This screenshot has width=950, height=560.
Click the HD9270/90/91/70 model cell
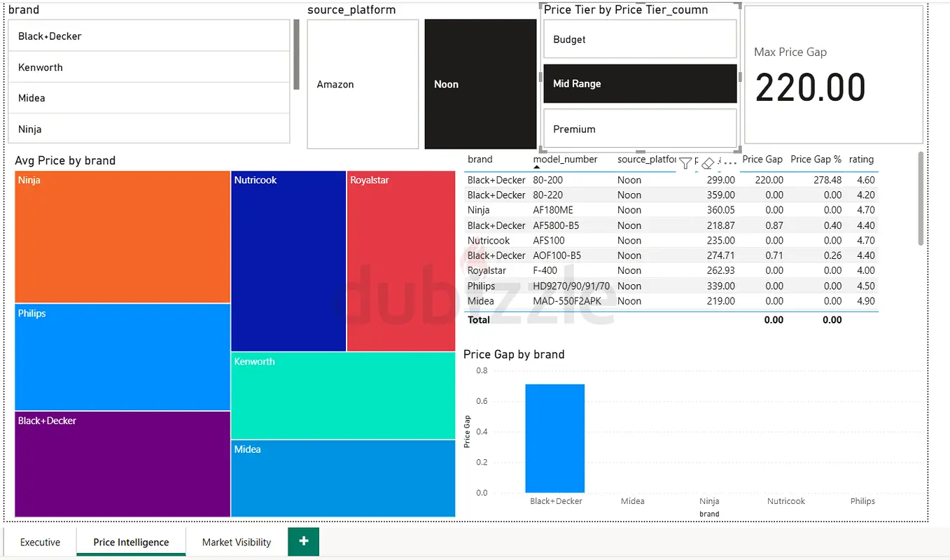click(571, 286)
